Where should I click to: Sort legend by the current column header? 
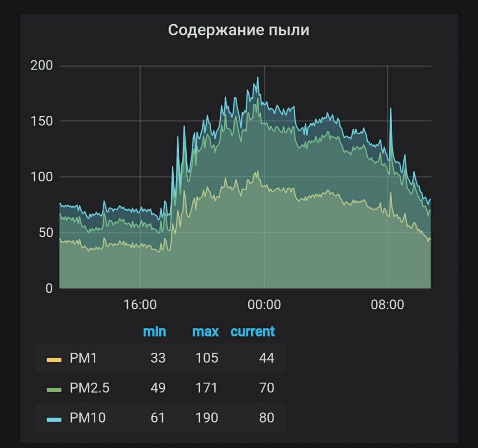pos(253,332)
